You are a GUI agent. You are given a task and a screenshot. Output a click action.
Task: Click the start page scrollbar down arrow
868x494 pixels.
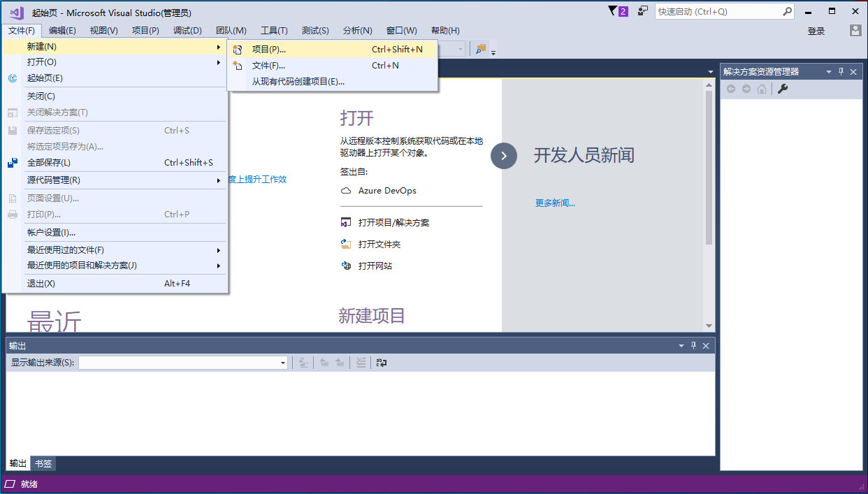point(709,326)
